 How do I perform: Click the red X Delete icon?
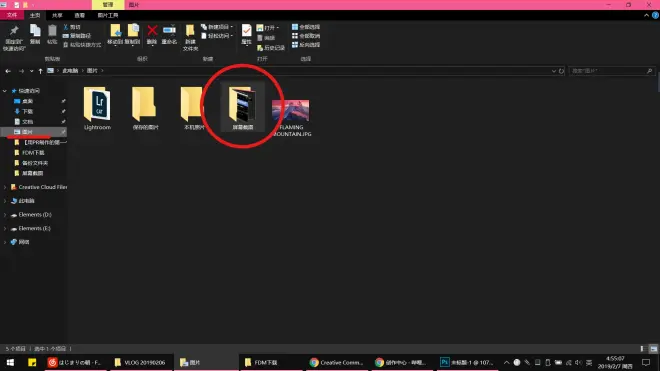(x=152, y=31)
